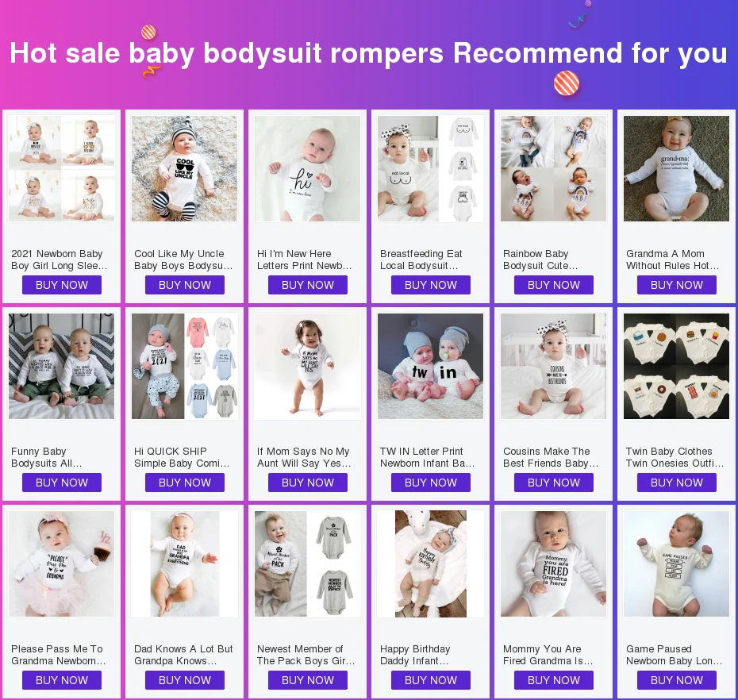Open the TW IN twins letter print image
The width and height of the screenshot is (738, 700).
pos(430,366)
